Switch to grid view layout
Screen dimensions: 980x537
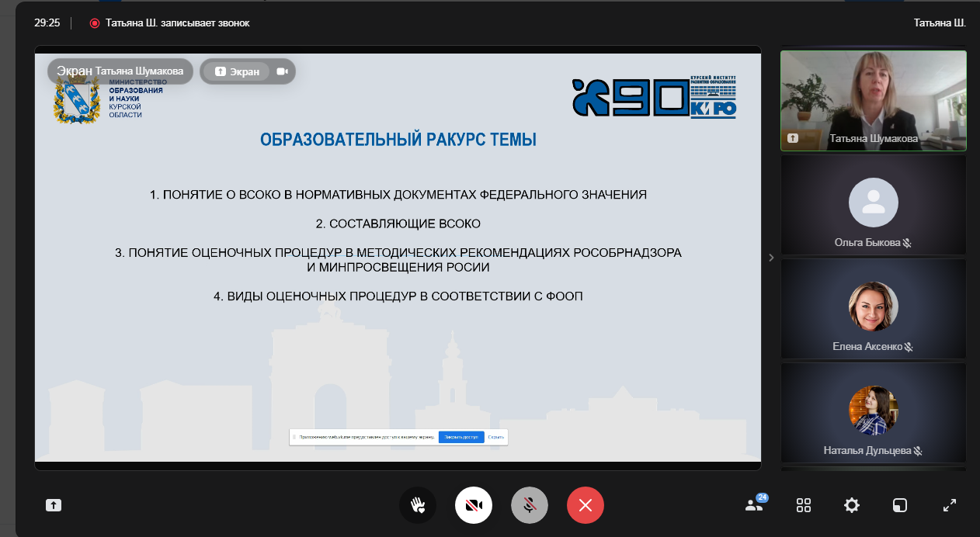[x=804, y=505]
